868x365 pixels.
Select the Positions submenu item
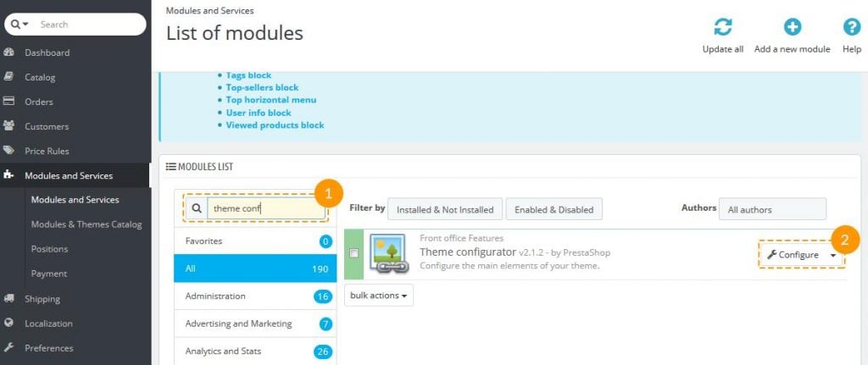point(49,249)
